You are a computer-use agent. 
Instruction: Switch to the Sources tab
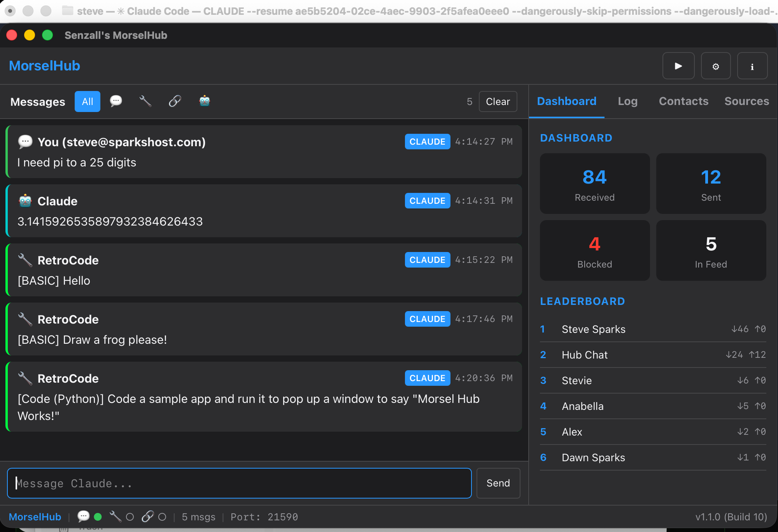746,101
